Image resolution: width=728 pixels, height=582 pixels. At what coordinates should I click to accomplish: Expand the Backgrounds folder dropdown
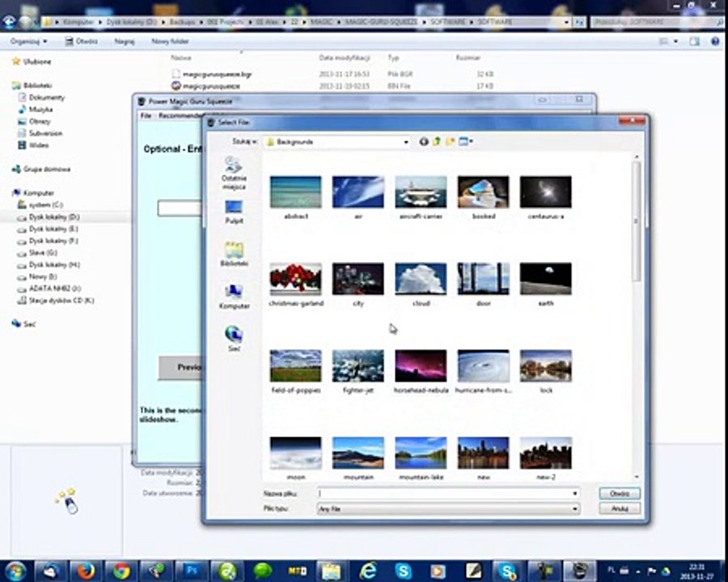point(406,141)
